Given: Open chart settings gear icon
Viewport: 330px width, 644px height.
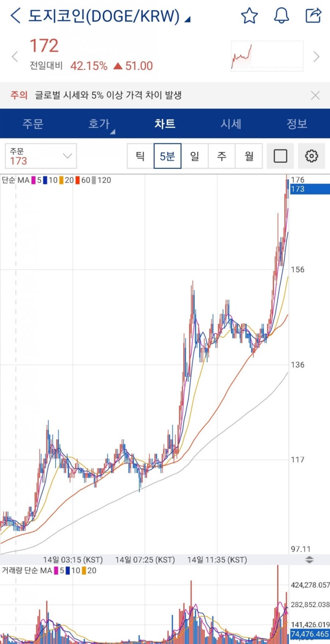Looking at the screenshot, I should (x=311, y=156).
